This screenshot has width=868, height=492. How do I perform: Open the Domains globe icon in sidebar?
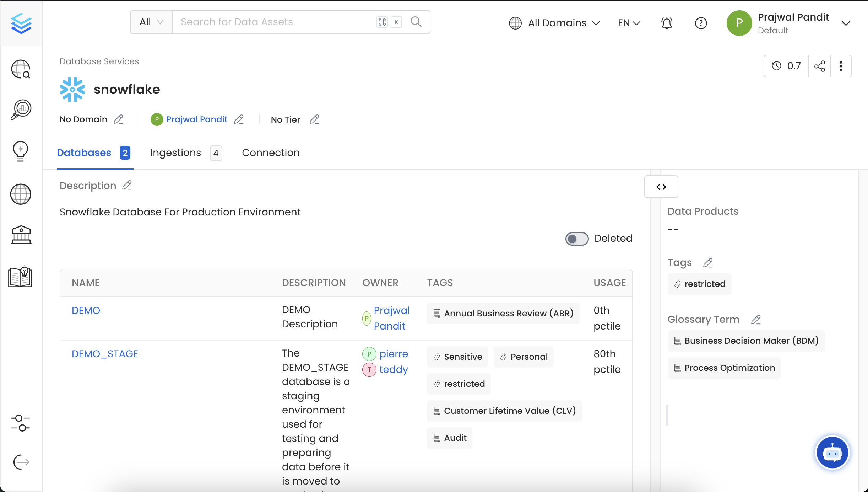(x=20, y=194)
